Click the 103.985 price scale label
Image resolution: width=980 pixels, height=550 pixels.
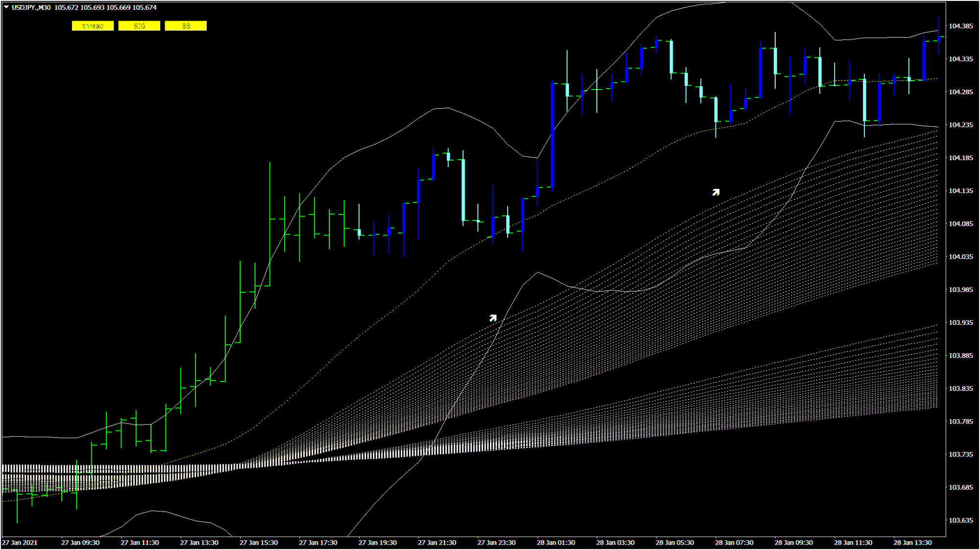[961, 289]
